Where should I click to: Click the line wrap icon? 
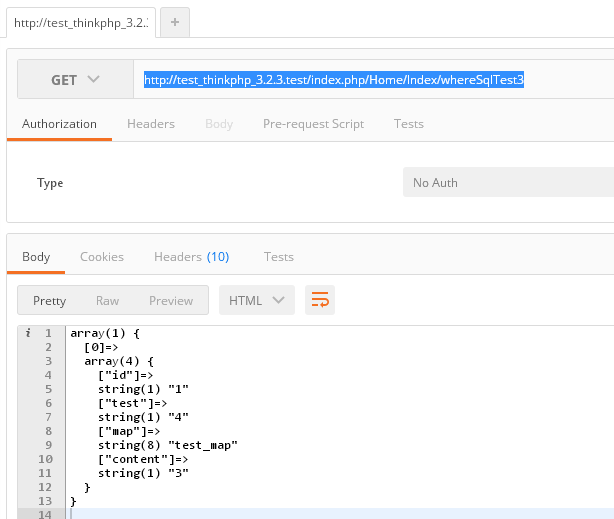tap(320, 300)
